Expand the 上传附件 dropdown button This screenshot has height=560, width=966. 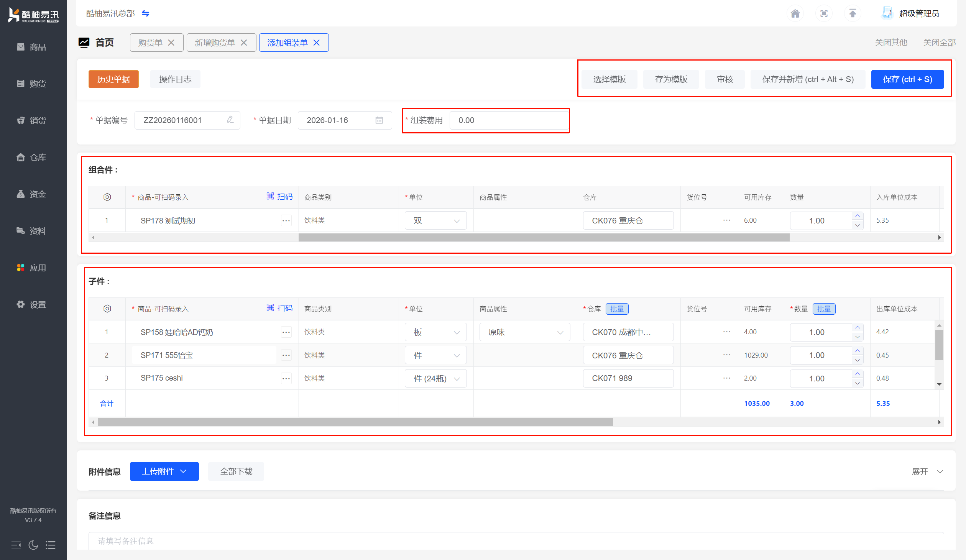click(x=164, y=471)
